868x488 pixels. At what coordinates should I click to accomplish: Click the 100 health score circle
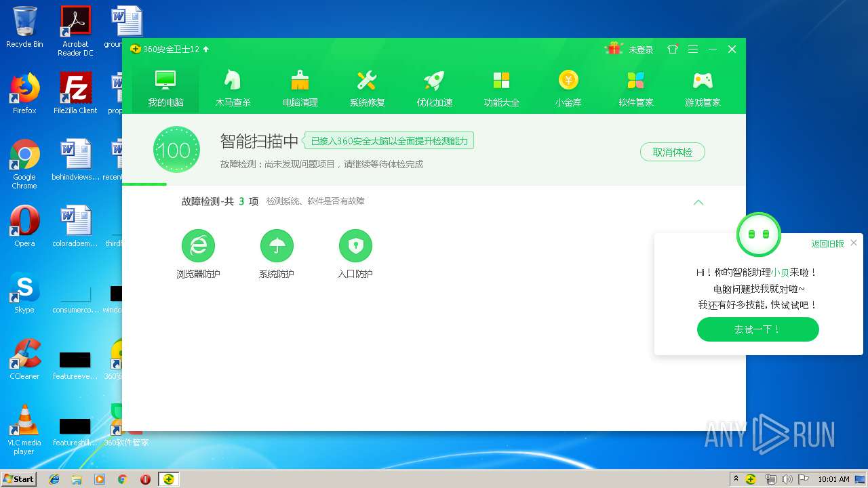tap(176, 149)
